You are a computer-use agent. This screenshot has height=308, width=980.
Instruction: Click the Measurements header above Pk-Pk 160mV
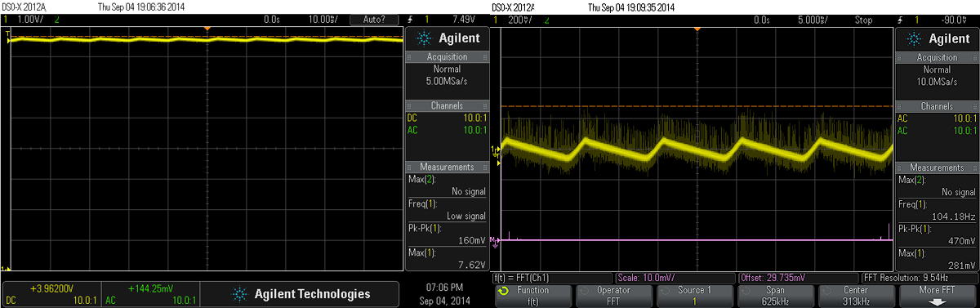(x=447, y=167)
